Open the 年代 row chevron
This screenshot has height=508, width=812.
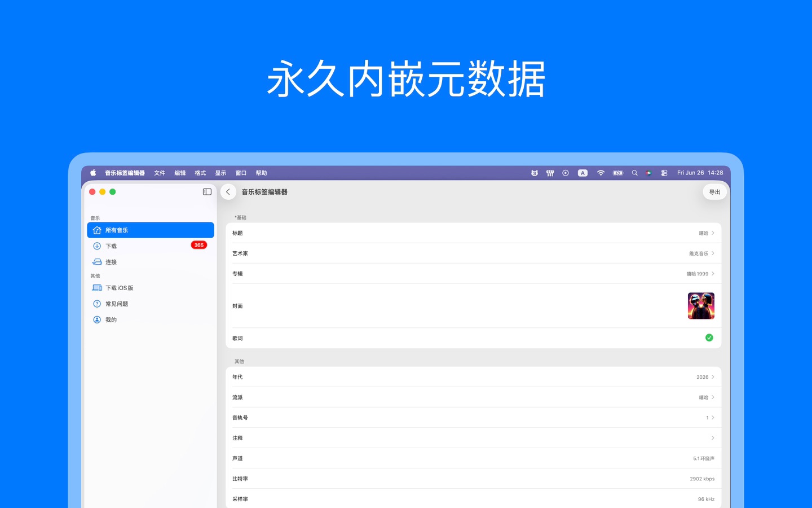(713, 377)
